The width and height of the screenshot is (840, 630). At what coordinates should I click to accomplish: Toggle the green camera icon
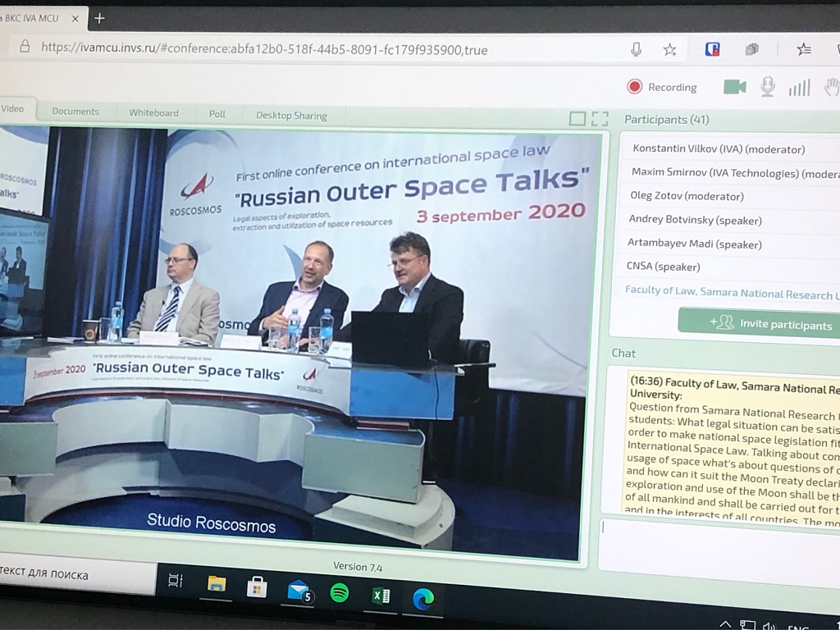tap(734, 87)
